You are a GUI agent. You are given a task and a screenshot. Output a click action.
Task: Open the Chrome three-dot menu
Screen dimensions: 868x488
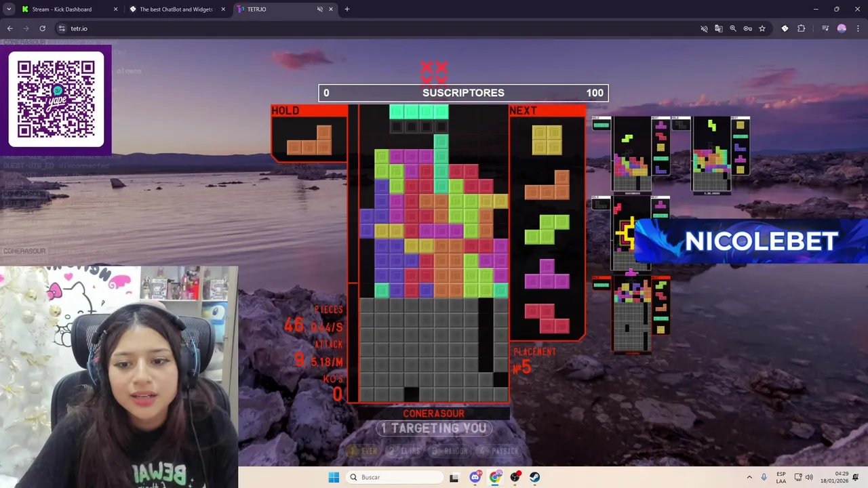coord(858,28)
